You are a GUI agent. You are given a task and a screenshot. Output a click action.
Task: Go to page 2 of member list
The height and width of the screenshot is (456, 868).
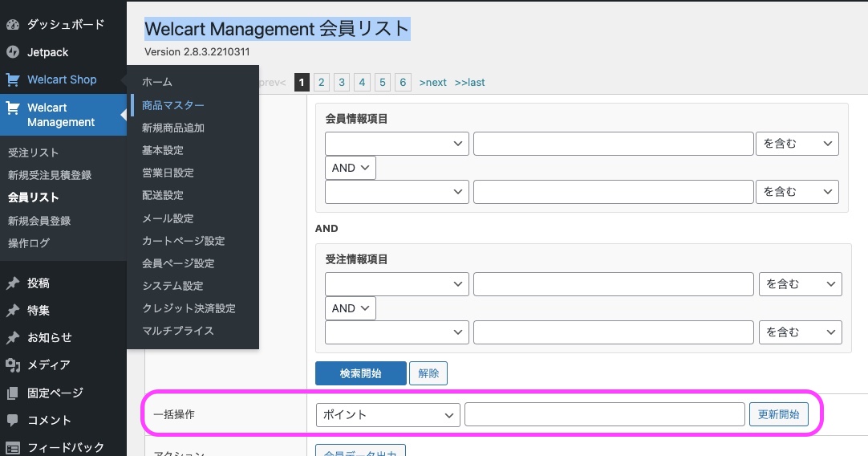[x=321, y=83]
